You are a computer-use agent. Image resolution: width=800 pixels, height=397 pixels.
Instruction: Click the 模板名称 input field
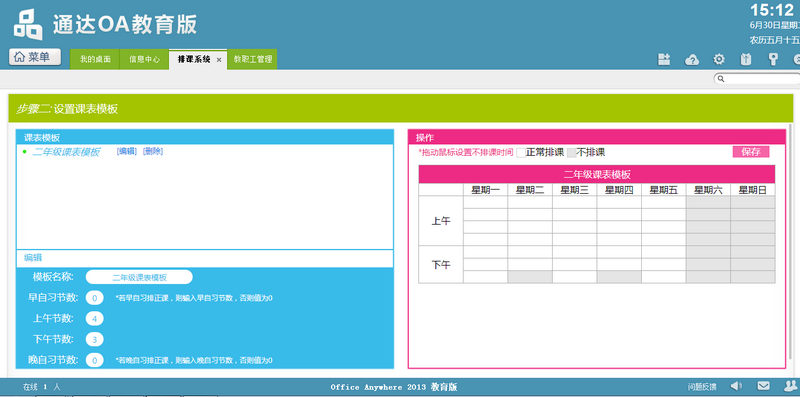click(139, 277)
